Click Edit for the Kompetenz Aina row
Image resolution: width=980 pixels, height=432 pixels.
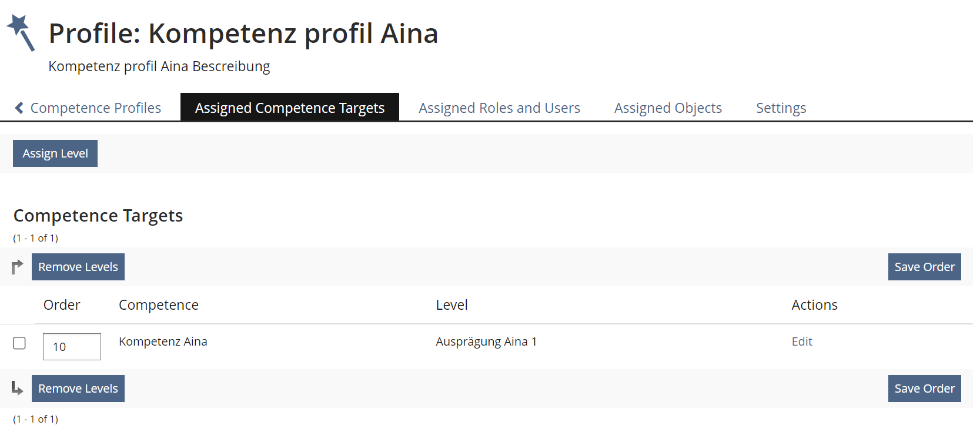tap(801, 341)
